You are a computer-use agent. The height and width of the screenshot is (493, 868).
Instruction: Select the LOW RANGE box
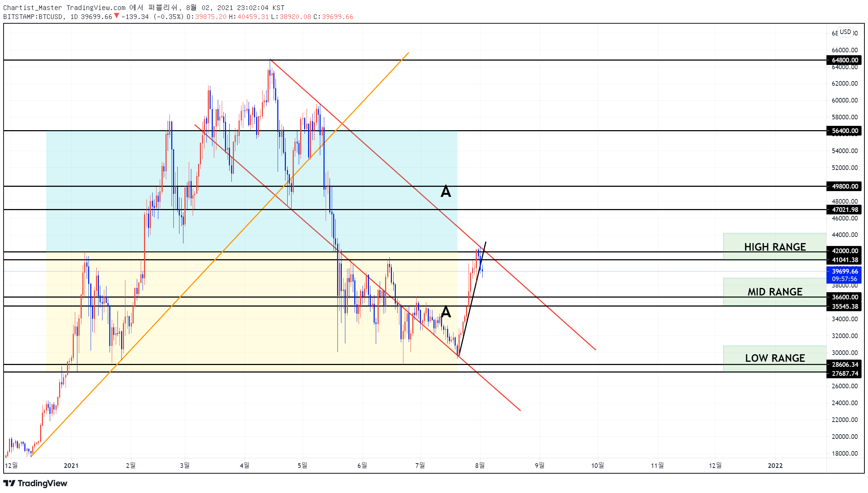pos(775,358)
